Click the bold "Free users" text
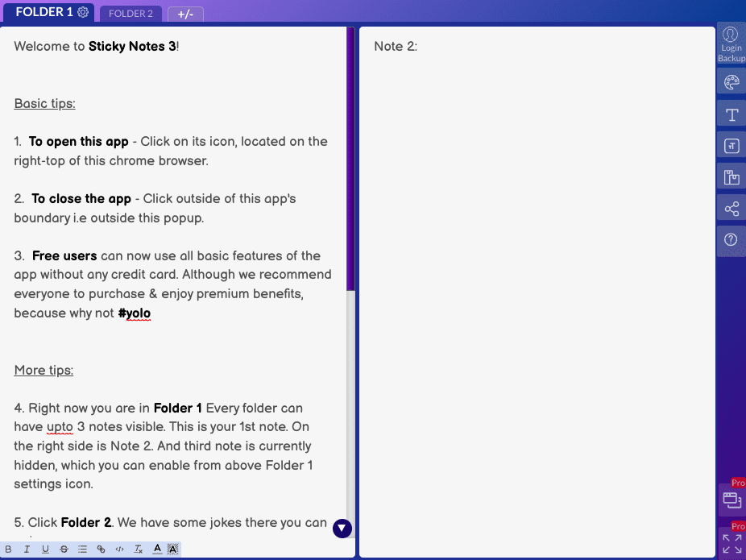746x560 pixels. click(64, 255)
